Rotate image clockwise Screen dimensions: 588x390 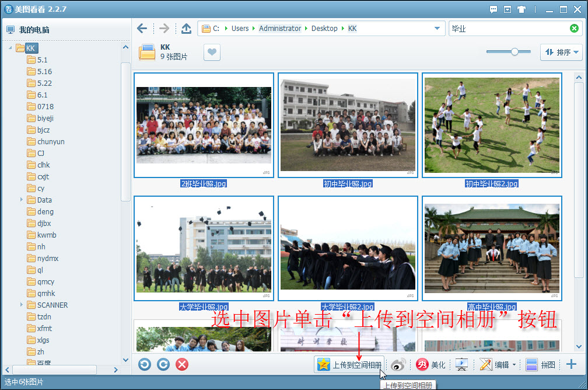pos(163,364)
